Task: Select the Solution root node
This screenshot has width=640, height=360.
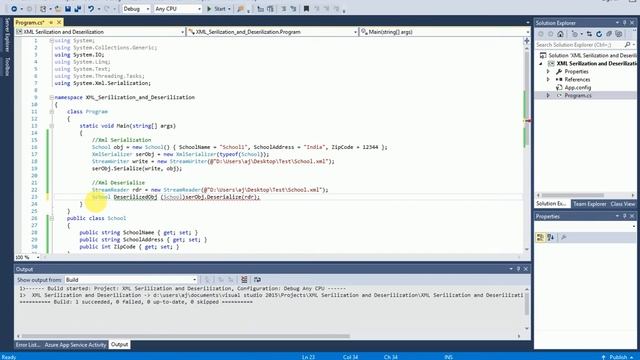Action: pos(588,55)
